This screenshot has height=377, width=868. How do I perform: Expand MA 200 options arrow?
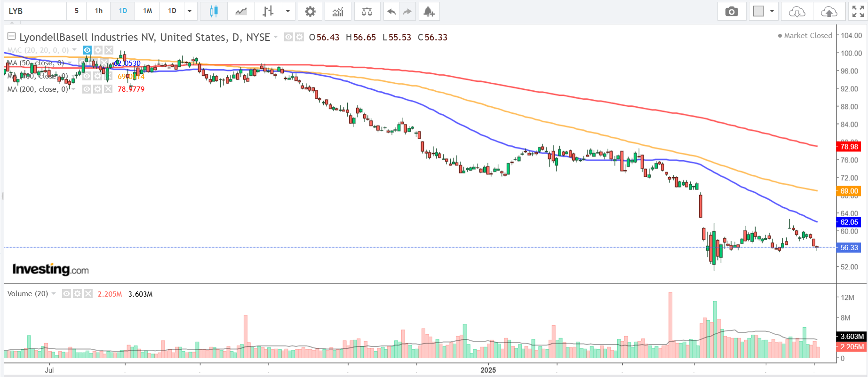[x=74, y=89]
